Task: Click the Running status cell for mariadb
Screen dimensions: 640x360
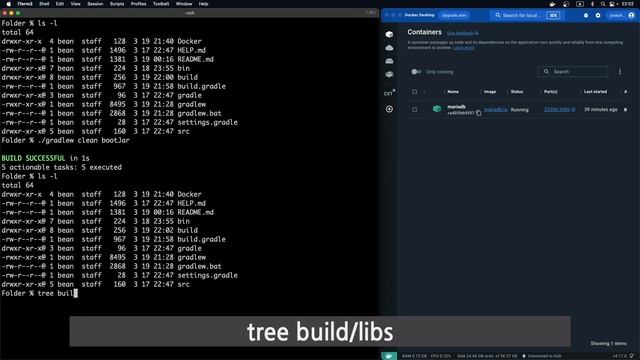Action: tap(520, 110)
